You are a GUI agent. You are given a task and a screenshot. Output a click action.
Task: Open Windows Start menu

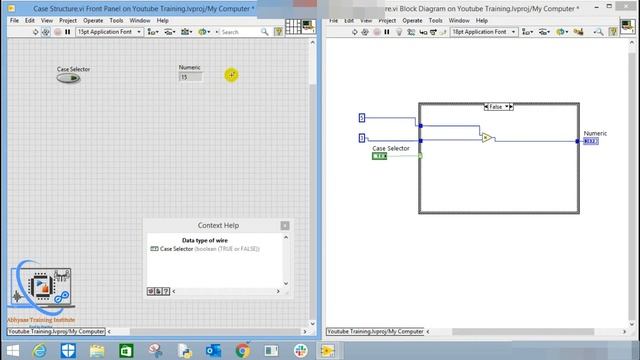12,351
